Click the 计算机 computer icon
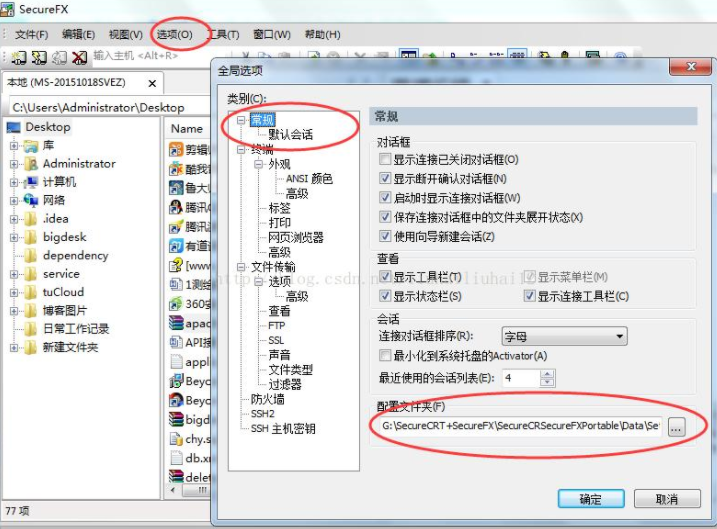 [x=31, y=182]
